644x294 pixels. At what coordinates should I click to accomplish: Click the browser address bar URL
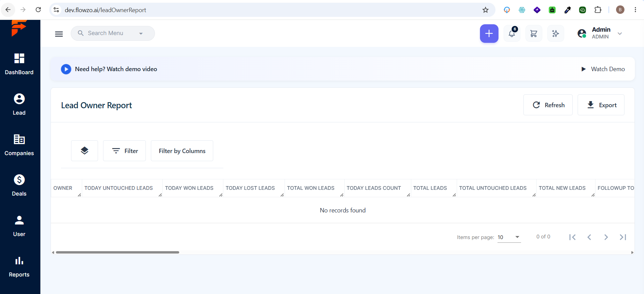tap(105, 10)
